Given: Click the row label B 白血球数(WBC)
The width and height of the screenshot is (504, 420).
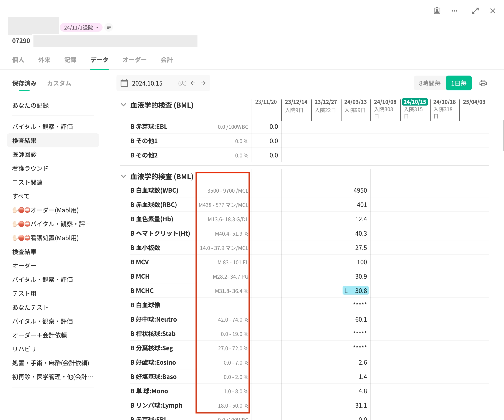Looking at the screenshot, I should click(x=154, y=190).
